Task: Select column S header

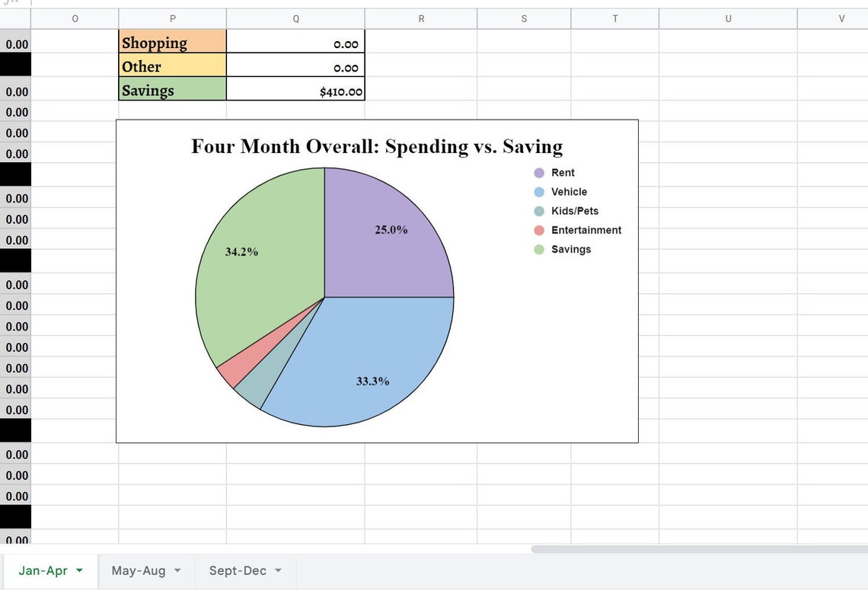Action: 524,19
